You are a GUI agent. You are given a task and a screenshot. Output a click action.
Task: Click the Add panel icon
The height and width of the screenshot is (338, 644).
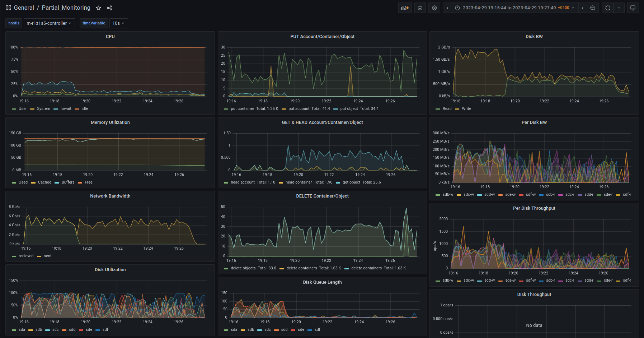click(405, 8)
